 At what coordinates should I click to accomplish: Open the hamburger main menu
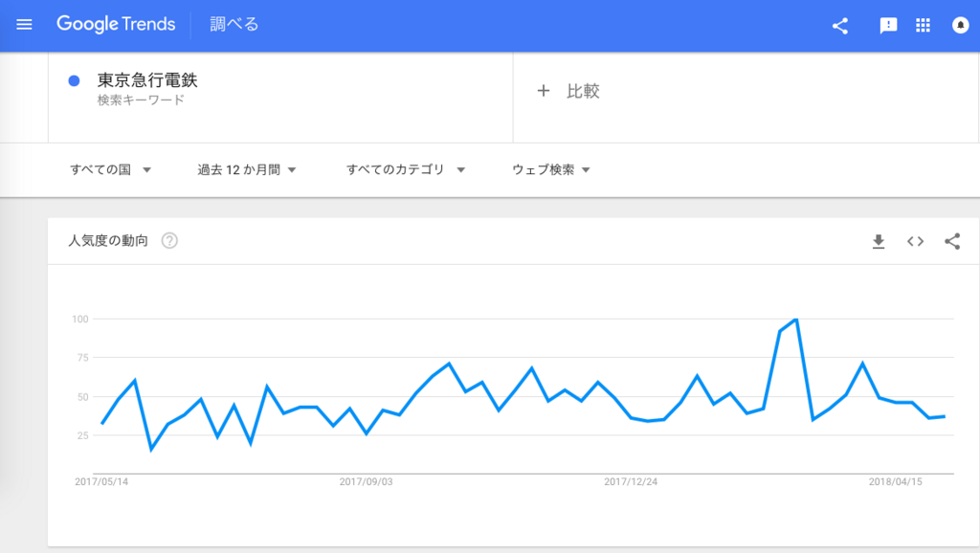click(24, 24)
